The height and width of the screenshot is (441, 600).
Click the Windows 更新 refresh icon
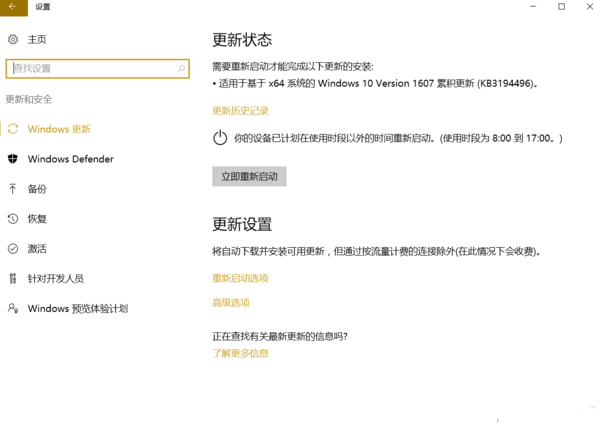(13, 129)
